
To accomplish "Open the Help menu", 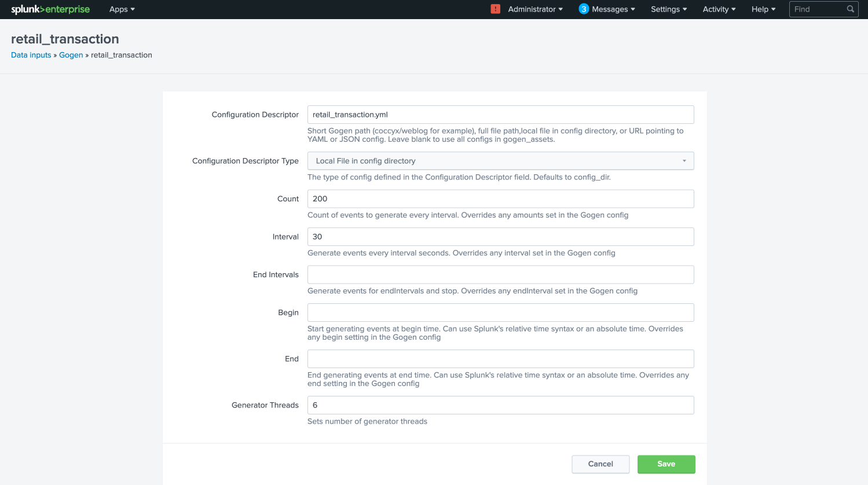I will 763,9.
